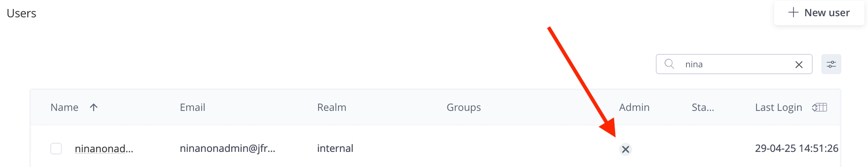Viewport: 868px width, 167px height.
Task: Focus the user search input field
Action: (735, 64)
